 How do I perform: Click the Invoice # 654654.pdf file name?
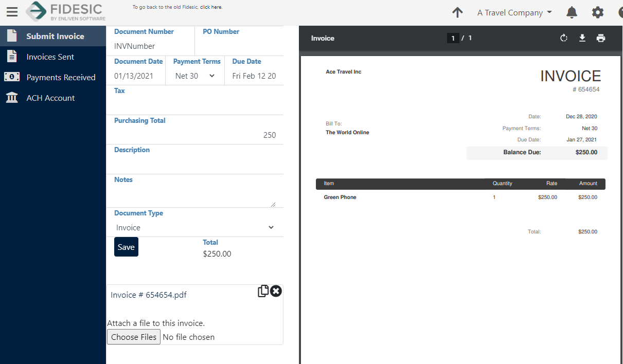(x=149, y=295)
